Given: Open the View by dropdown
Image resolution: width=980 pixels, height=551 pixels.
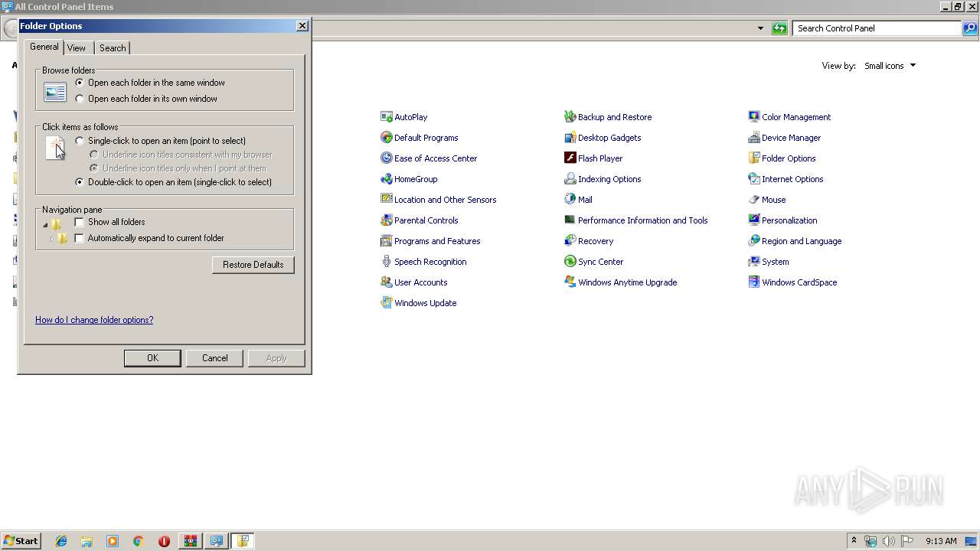Looking at the screenshot, I should [890, 66].
